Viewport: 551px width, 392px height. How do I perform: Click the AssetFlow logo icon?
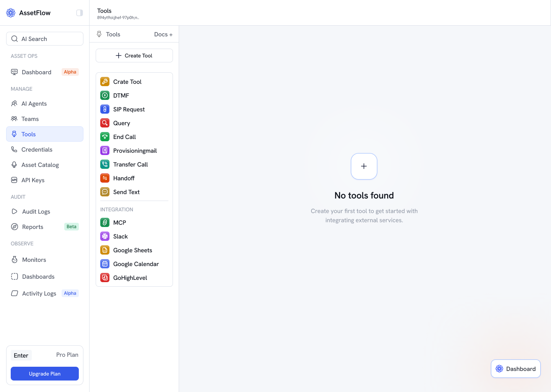point(11,13)
